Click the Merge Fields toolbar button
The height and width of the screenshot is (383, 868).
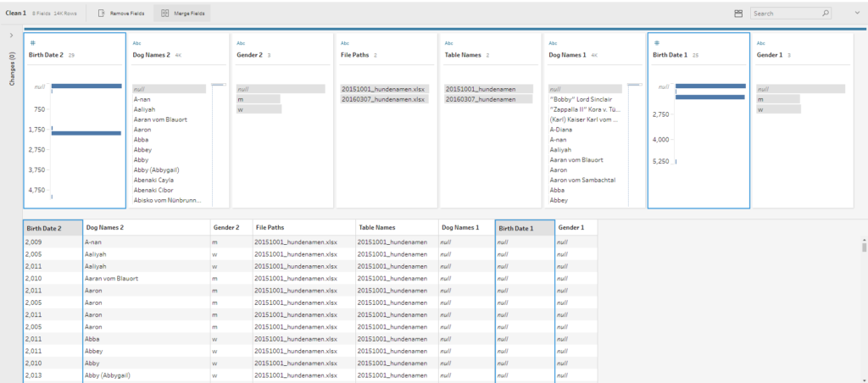tap(182, 13)
